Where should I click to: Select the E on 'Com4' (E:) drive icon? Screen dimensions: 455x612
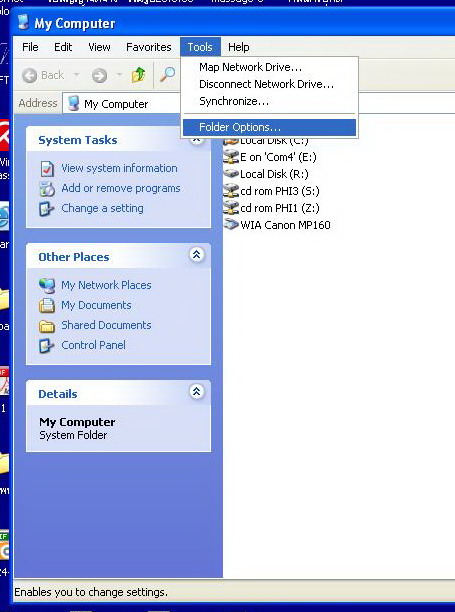231,157
